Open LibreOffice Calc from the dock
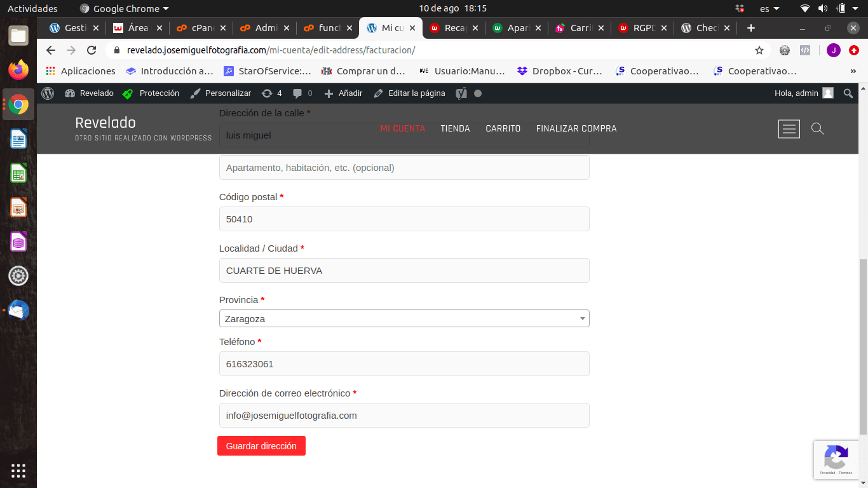This screenshot has width=868, height=488. tap(18, 173)
